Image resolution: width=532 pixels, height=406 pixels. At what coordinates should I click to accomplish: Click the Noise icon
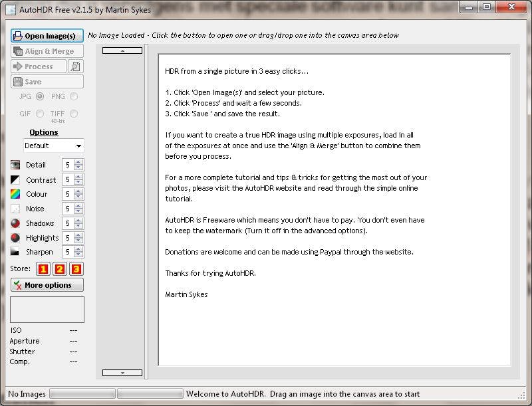tap(15, 209)
